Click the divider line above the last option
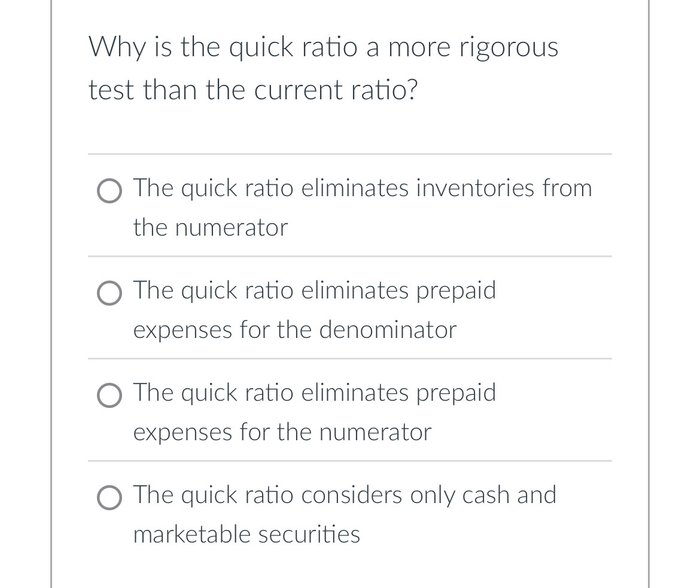This screenshot has height=588, width=700. pyautogui.click(x=350, y=461)
